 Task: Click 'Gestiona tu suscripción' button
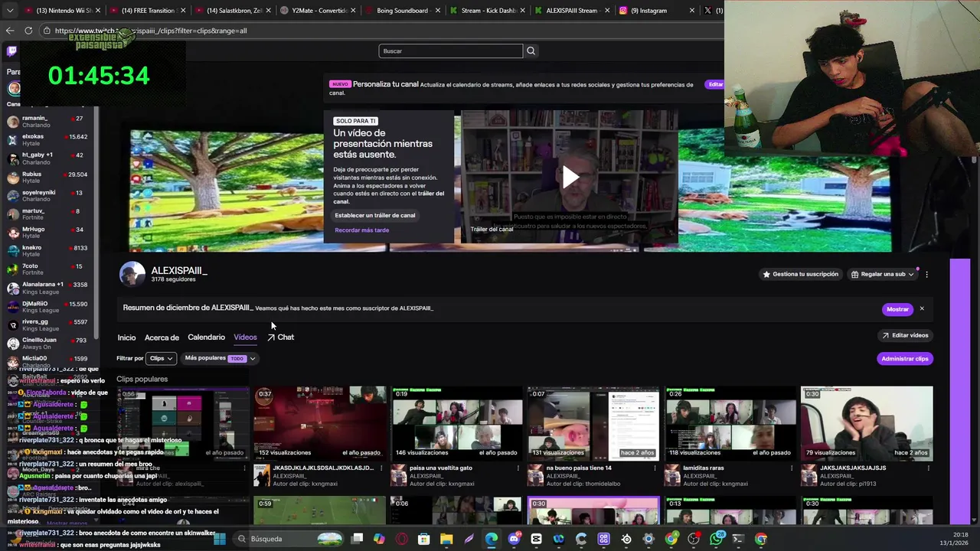click(800, 274)
